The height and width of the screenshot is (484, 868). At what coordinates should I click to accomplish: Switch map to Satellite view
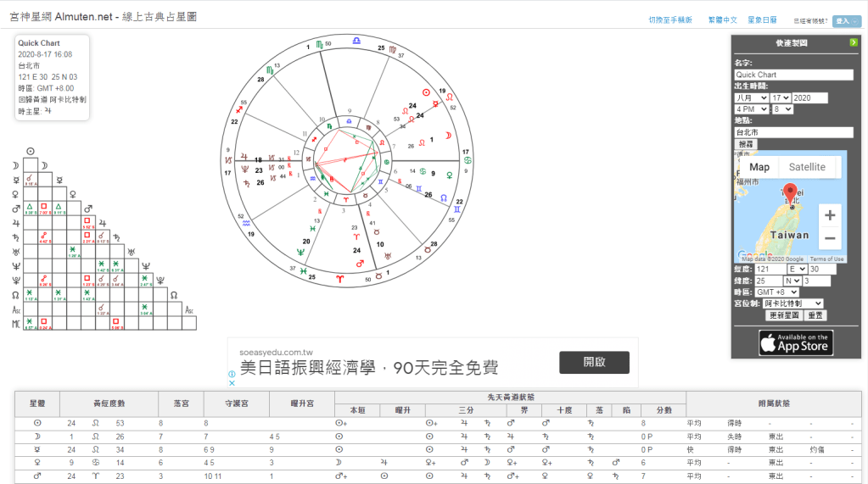point(807,167)
